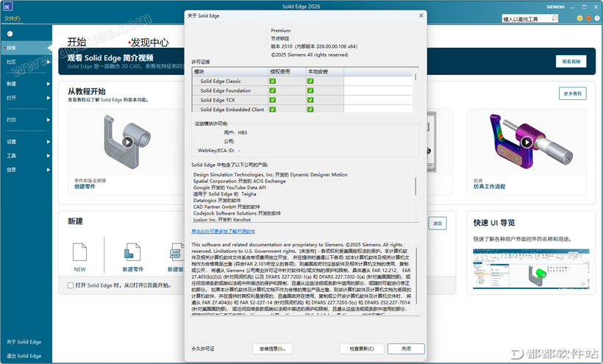
Task: Open the link to learn about open-source software
Action: 224,232
